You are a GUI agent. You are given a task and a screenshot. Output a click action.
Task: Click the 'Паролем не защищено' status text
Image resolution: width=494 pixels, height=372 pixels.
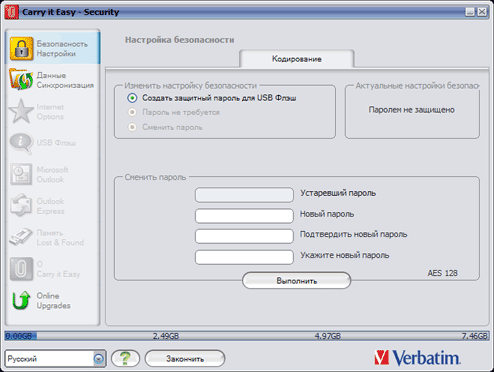tap(411, 110)
